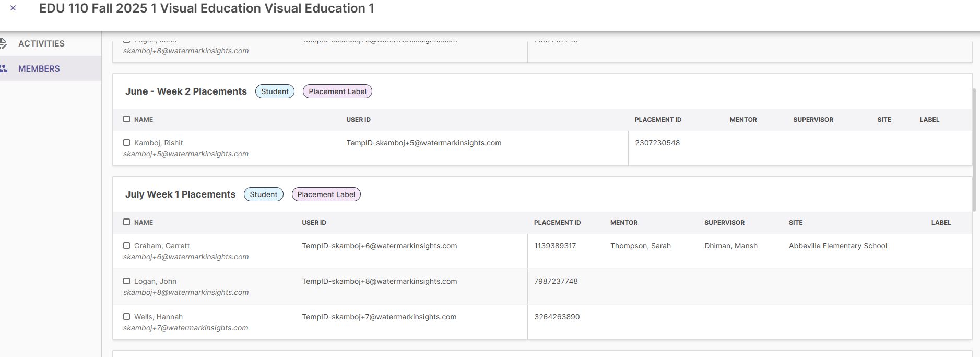The width and height of the screenshot is (980, 357).
Task: Click the Members people icon
Action: [x=3, y=68]
